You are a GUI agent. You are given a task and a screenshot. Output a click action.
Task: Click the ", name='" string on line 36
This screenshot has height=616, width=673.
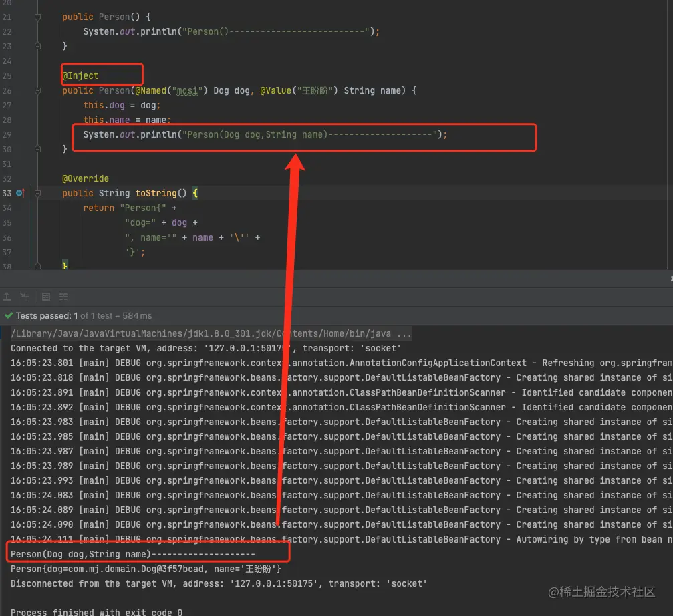pyautogui.click(x=150, y=237)
